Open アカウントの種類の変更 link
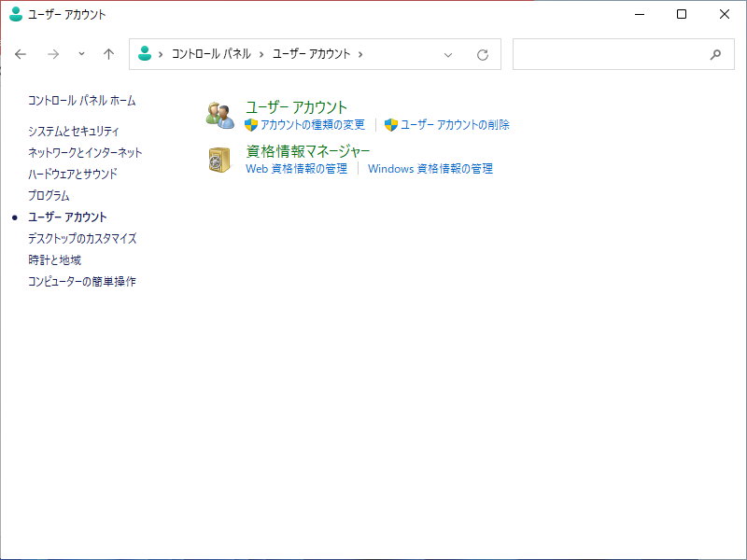The width and height of the screenshot is (747, 560). click(313, 125)
